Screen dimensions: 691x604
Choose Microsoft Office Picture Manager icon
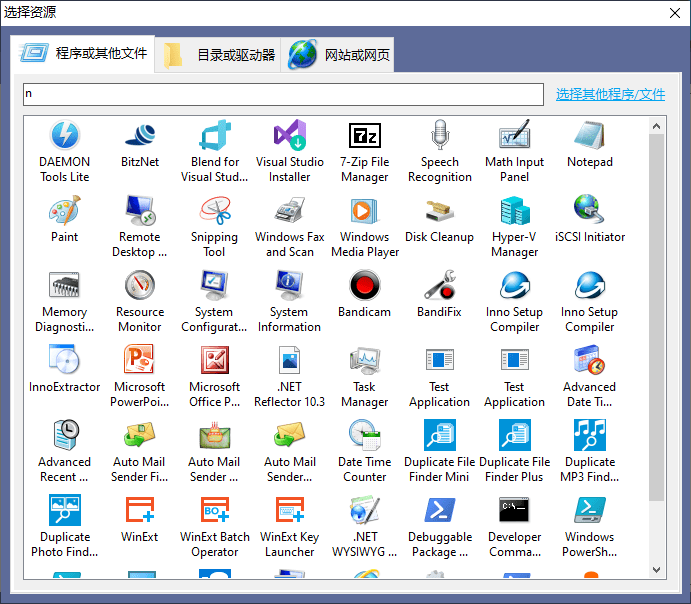point(215,360)
